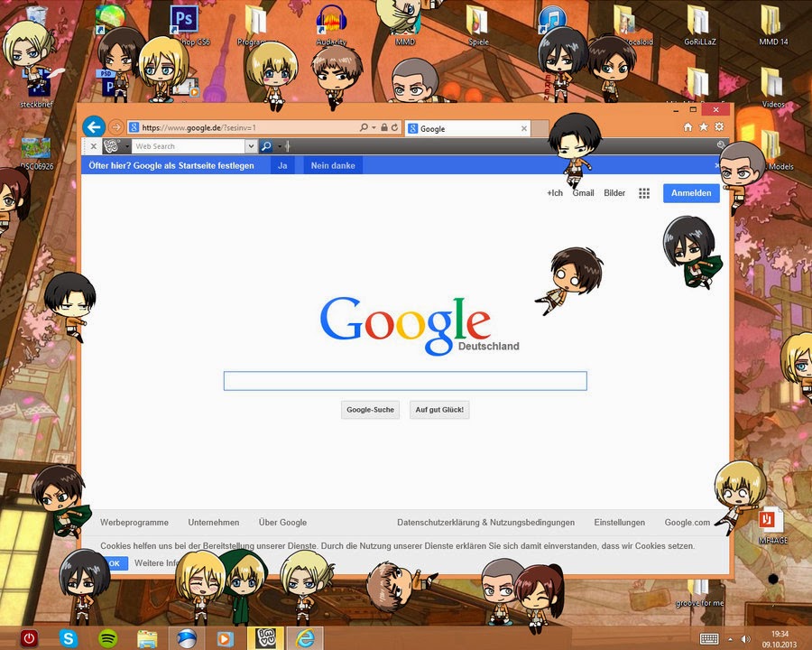Click the IMVU logo in the toolbar

[x=111, y=146]
